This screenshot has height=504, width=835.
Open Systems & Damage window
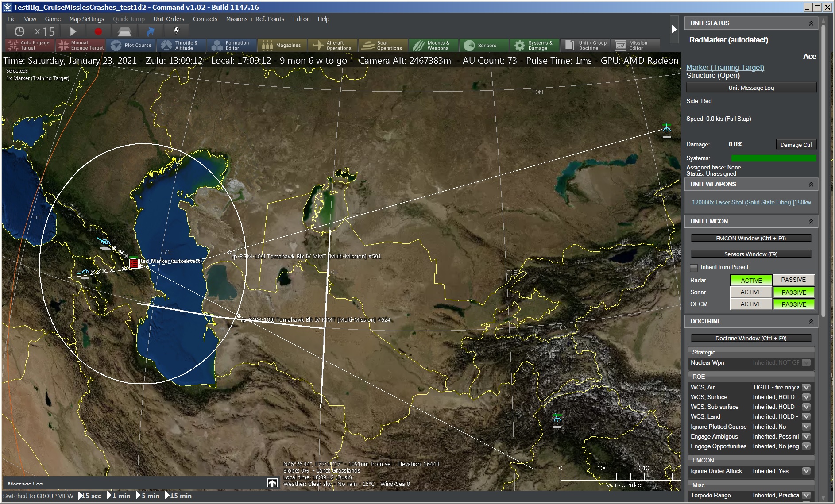click(x=535, y=45)
